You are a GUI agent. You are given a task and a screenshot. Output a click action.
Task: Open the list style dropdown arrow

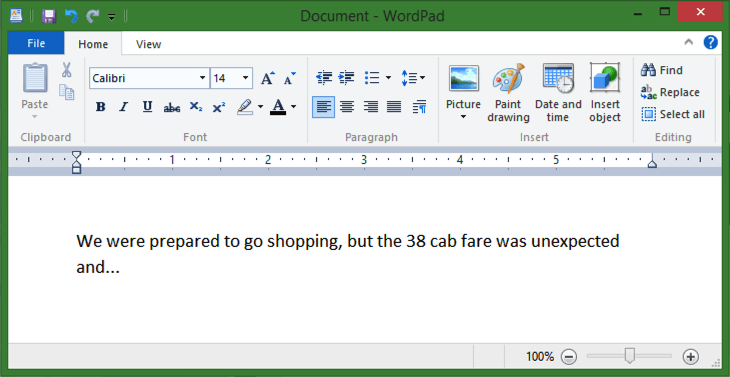point(388,78)
